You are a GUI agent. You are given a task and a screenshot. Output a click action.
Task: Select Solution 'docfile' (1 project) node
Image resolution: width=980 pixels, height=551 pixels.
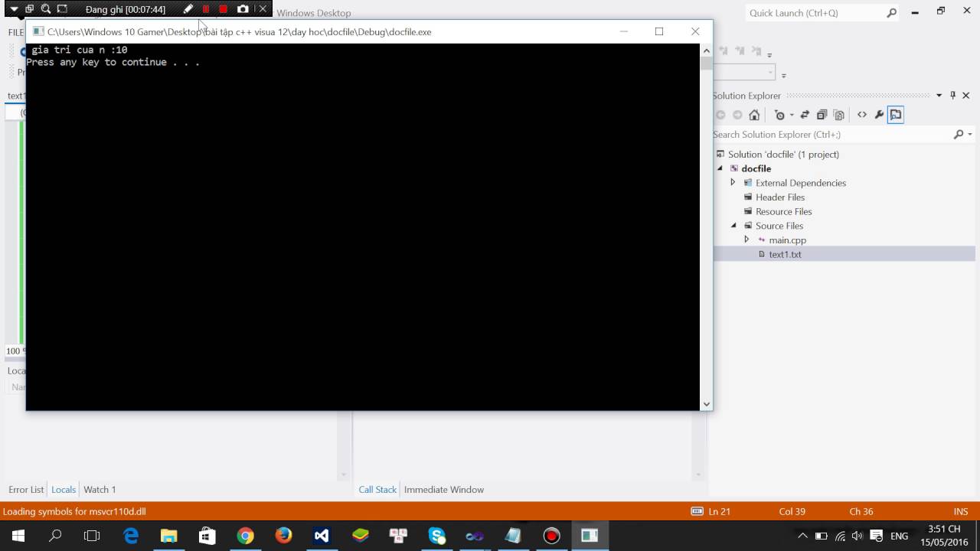(x=783, y=154)
